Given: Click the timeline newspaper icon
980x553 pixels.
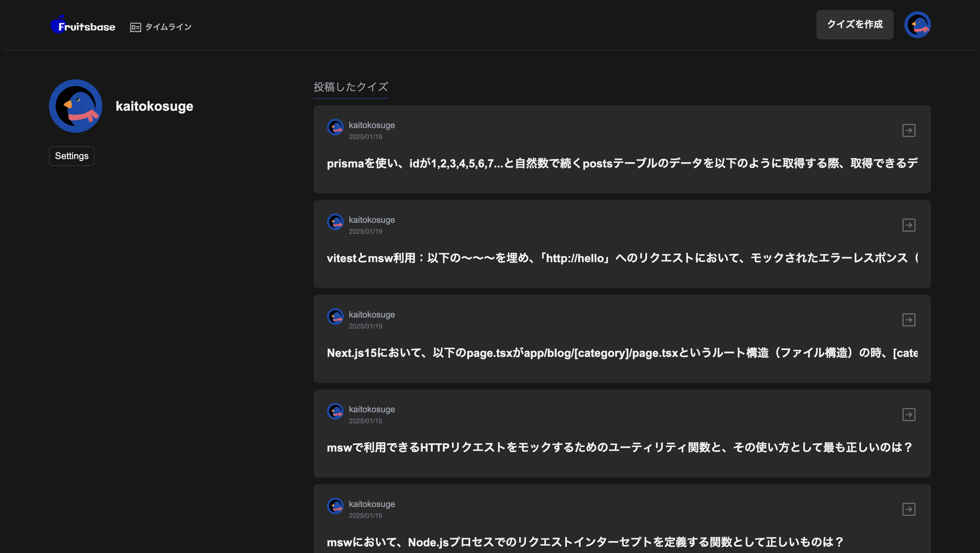Looking at the screenshot, I should click(x=135, y=27).
